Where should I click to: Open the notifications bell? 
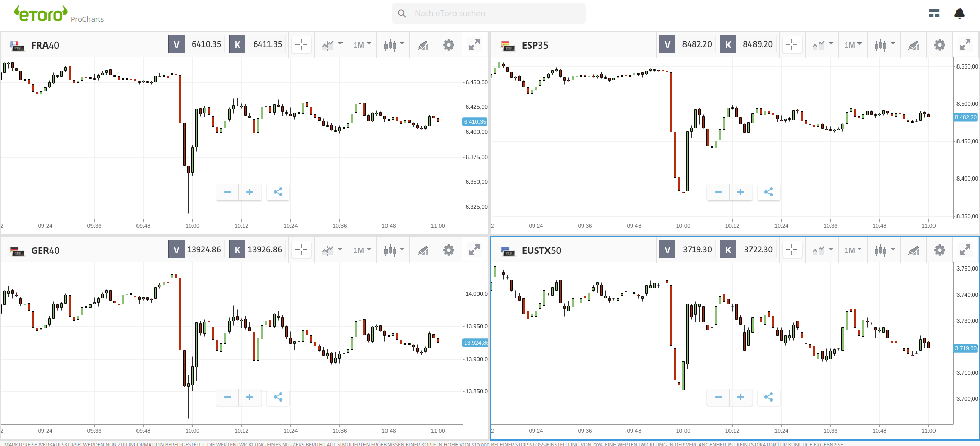[x=960, y=13]
